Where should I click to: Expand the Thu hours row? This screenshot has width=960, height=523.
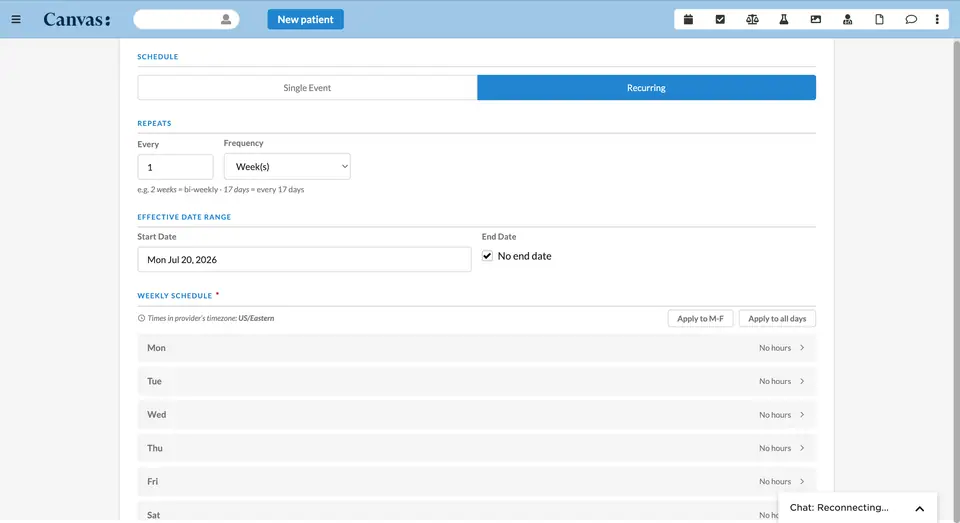coord(476,448)
